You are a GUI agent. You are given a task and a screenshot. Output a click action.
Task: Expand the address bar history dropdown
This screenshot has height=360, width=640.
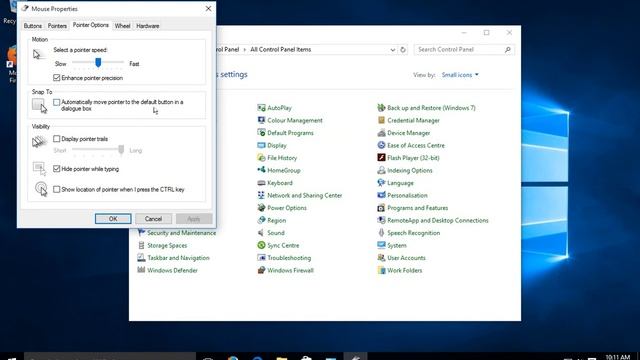click(x=392, y=49)
